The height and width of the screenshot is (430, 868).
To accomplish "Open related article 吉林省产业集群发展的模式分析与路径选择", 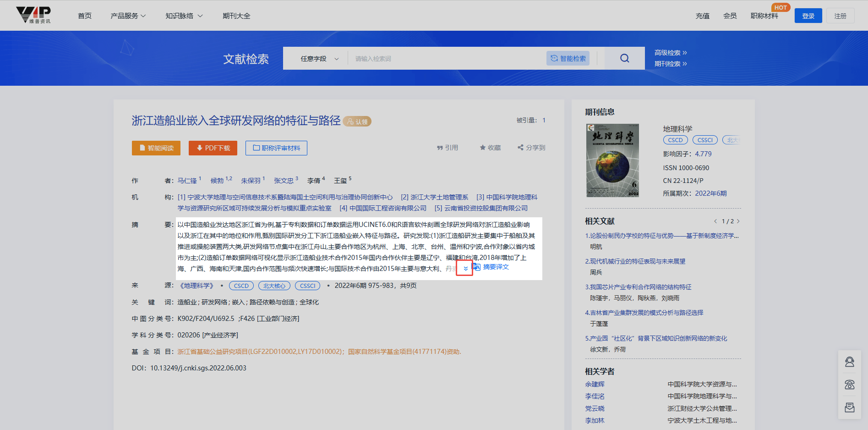I will tap(644, 313).
